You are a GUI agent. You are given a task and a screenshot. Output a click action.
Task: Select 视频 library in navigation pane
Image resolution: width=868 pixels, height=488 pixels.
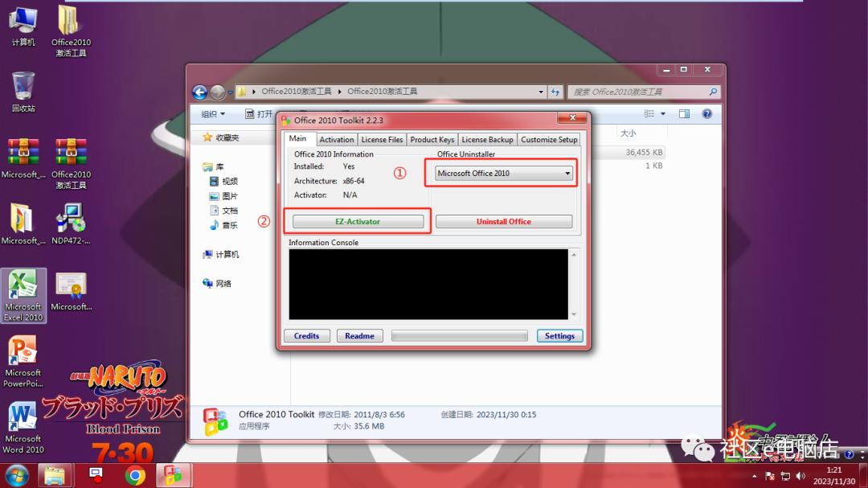click(x=223, y=181)
